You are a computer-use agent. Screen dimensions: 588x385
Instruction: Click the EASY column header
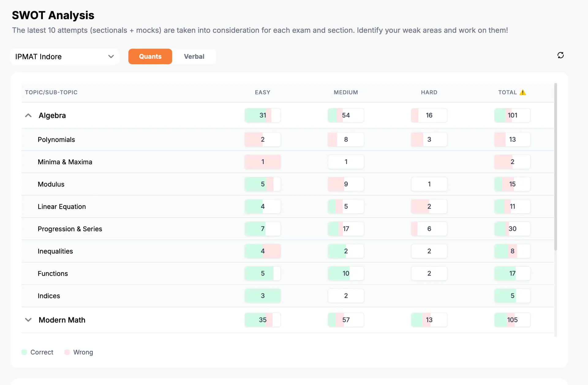tap(263, 92)
